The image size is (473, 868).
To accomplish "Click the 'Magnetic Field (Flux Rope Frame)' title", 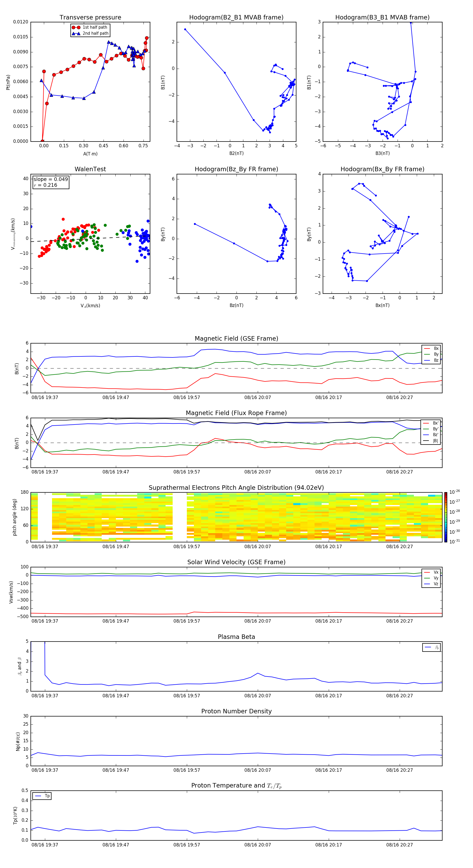I will click(x=236, y=413).
